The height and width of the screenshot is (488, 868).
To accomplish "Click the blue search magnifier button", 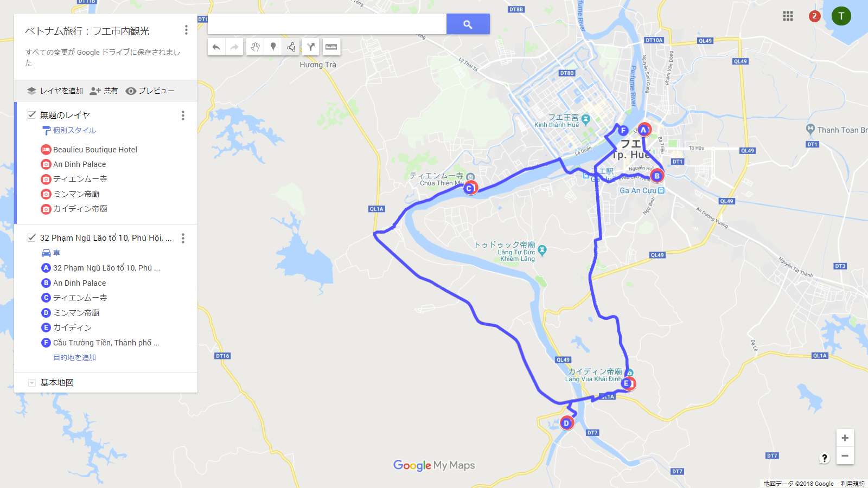I will tap(468, 24).
